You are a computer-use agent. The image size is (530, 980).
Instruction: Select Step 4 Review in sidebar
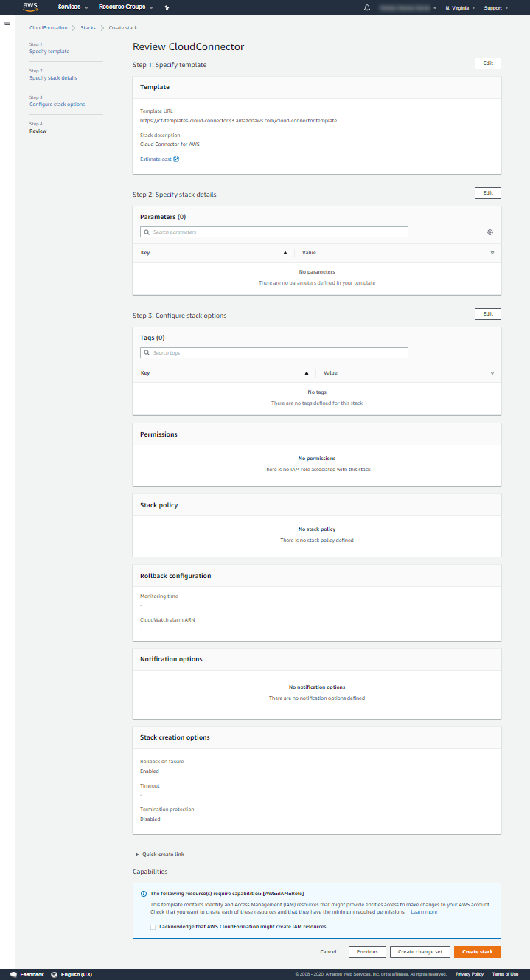[x=38, y=131]
